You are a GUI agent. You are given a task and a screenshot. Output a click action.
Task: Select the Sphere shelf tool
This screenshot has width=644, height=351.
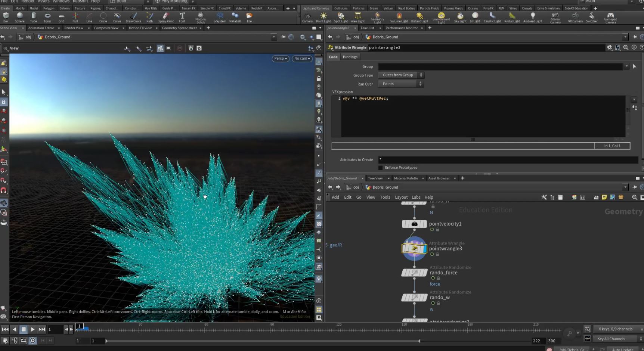(19, 17)
